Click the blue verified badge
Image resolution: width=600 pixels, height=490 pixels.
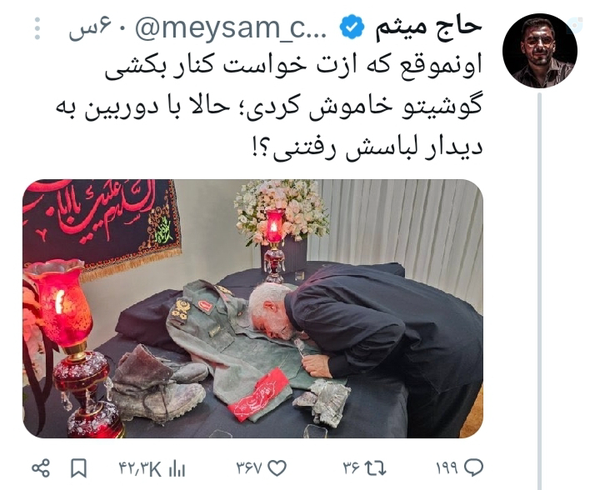tap(352, 26)
